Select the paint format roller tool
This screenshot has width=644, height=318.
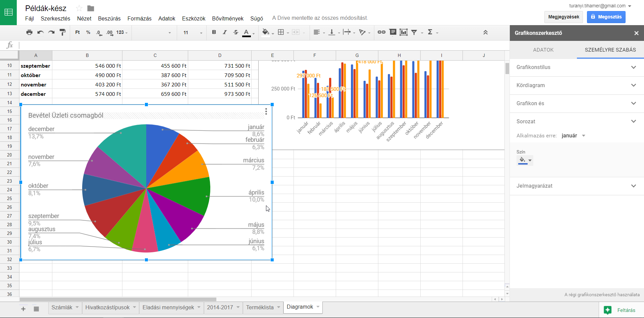click(62, 33)
